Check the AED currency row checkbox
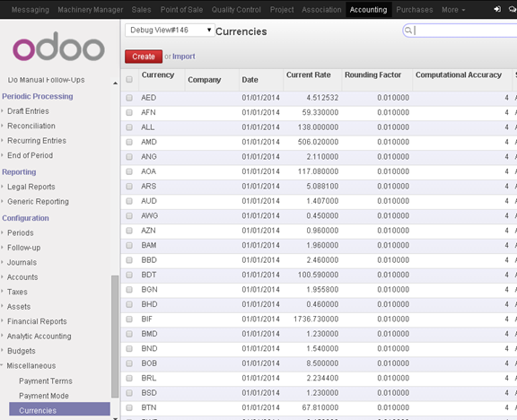Viewport: 517px width, 420px height. [x=129, y=98]
